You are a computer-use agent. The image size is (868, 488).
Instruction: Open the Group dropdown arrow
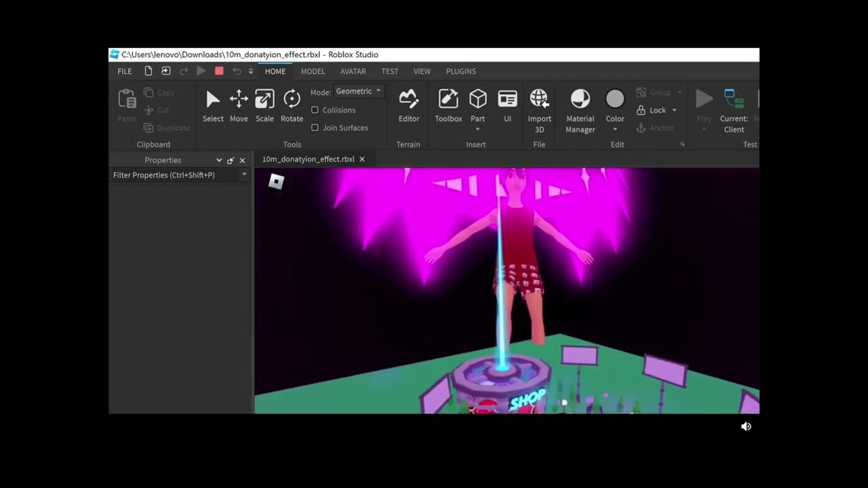[679, 92]
